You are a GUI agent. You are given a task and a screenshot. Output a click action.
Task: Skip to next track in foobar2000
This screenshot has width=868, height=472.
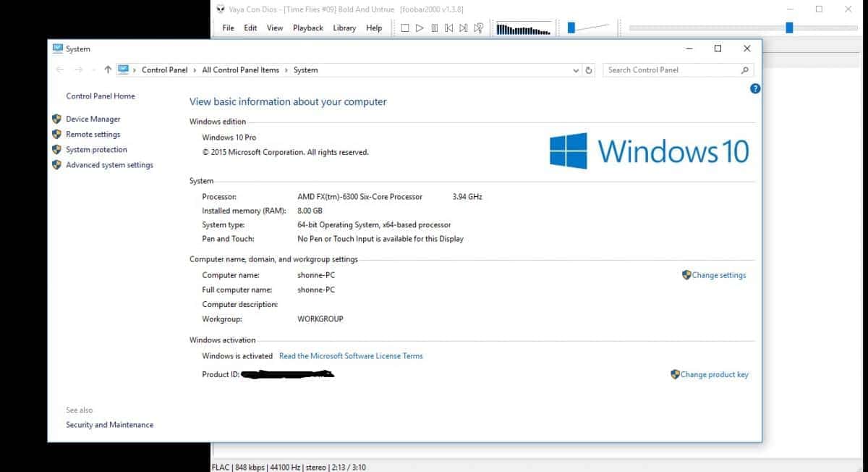[x=464, y=28]
